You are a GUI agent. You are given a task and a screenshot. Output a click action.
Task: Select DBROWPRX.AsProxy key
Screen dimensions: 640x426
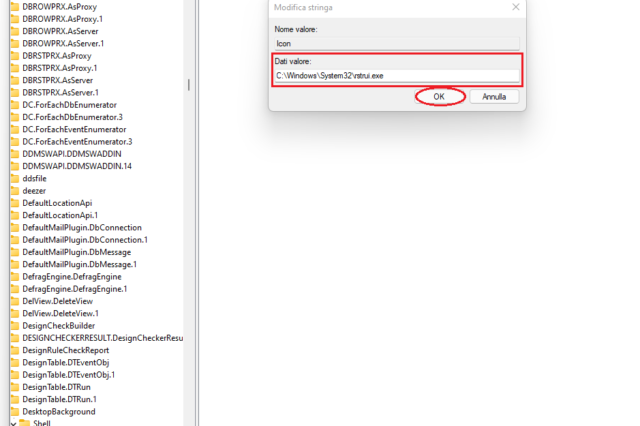pyautogui.click(x=60, y=7)
